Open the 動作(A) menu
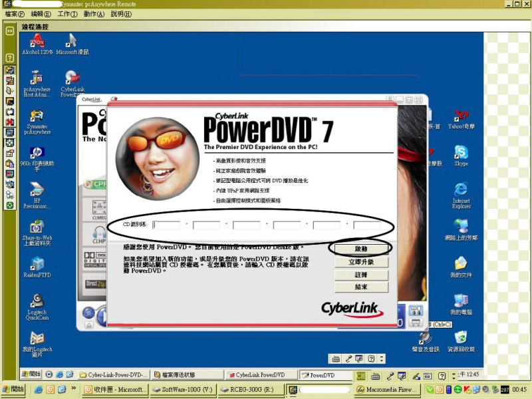Viewport: 532px width, 399px height. [x=94, y=14]
